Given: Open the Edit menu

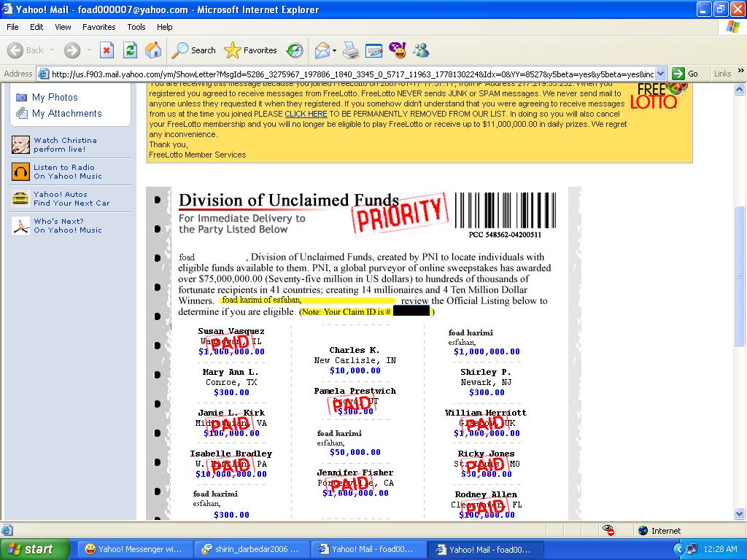Looking at the screenshot, I should [x=36, y=27].
